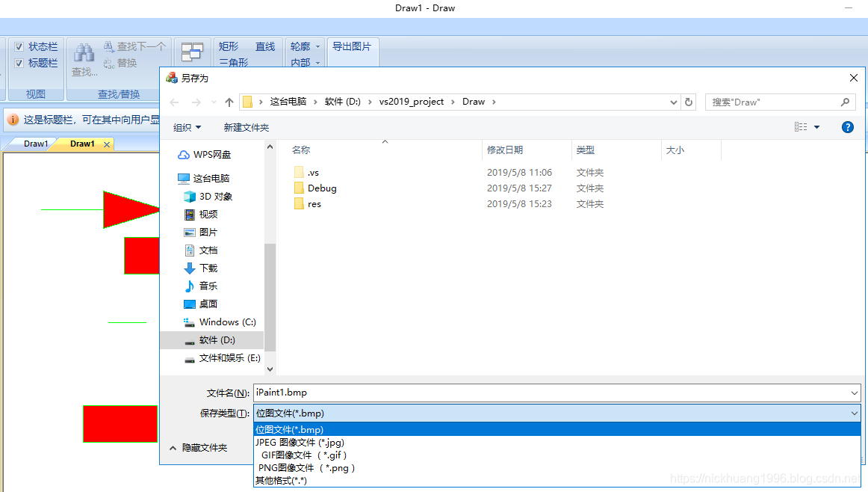868x492 pixels.
Task: Open the 组织 menu
Action: [x=187, y=127]
